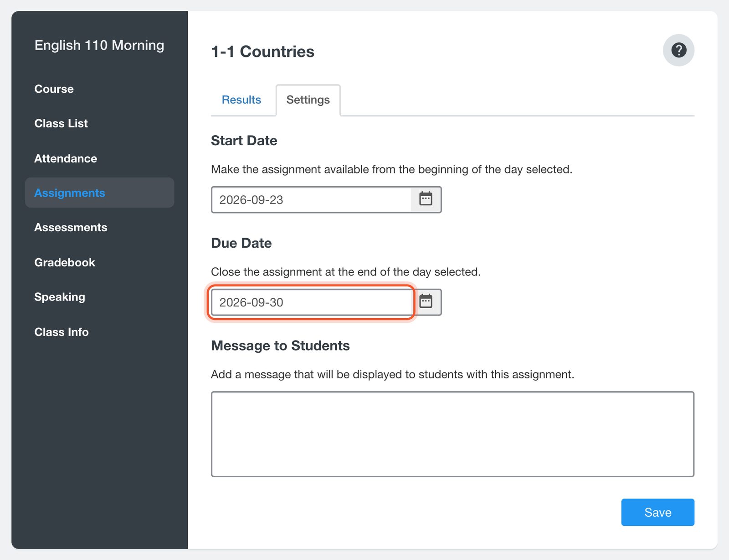The image size is (729, 560).
Task: Focus the Due Date field 2026-09-30
Action: pos(312,302)
